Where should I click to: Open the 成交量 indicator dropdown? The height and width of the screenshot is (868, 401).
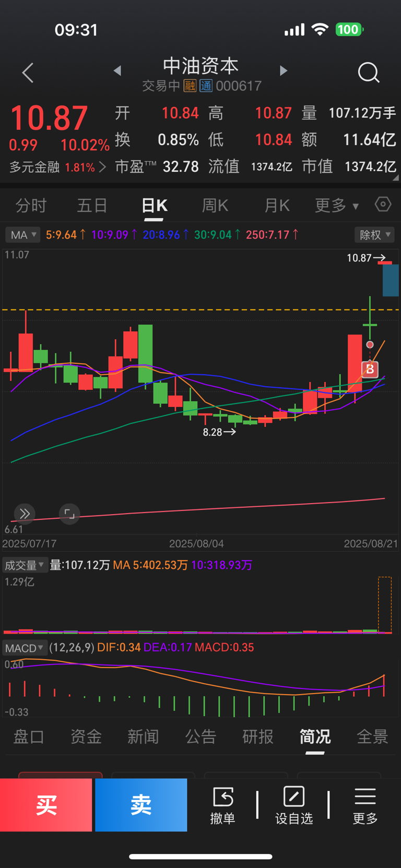pos(25,565)
